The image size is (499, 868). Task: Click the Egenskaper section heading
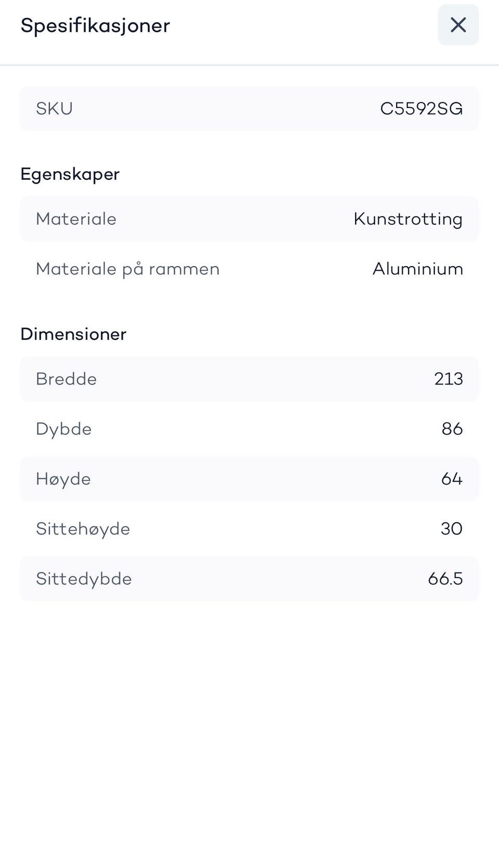point(70,174)
